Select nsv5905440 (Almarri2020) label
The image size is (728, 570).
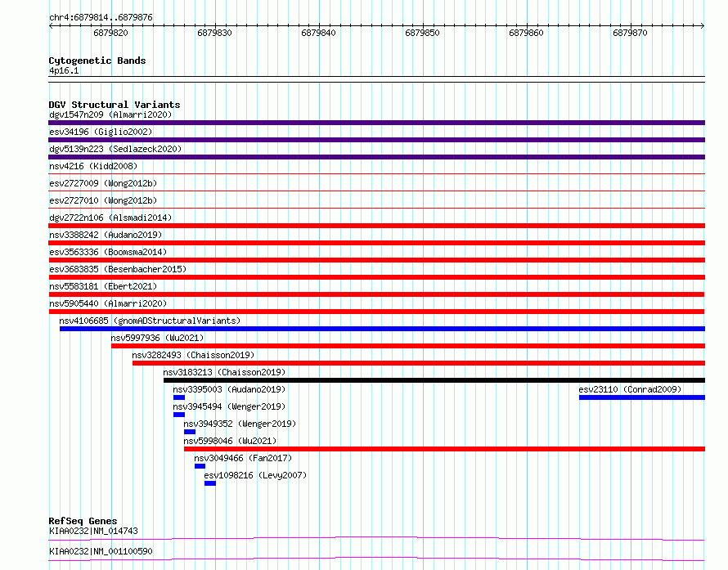108,303
